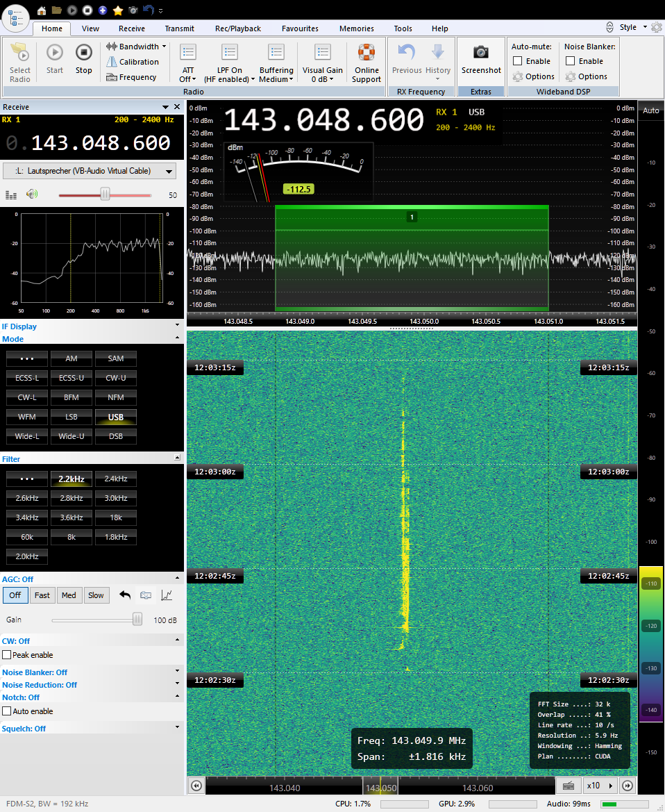Click the small play icon in the title bar
Image resolution: width=665 pixels, height=812 pixels.
coord(72,10)
